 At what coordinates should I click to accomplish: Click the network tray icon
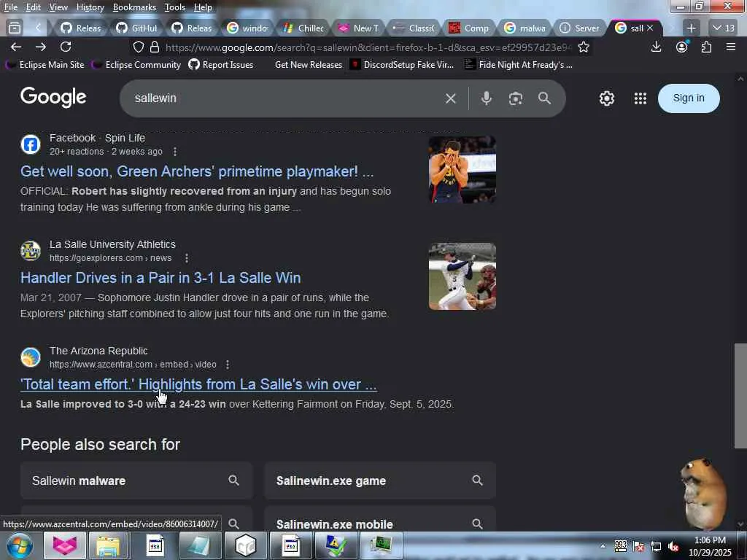[656, 546]
